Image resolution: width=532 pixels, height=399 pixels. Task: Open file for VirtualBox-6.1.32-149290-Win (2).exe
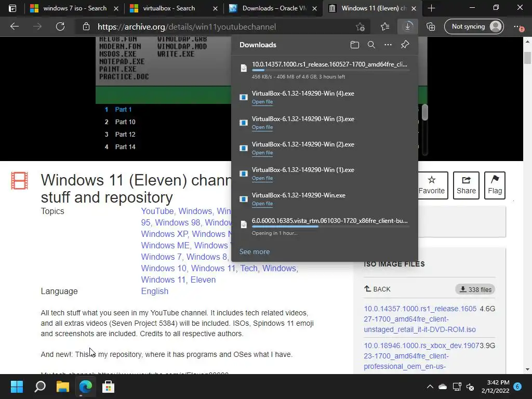click(x=262, y=153)
